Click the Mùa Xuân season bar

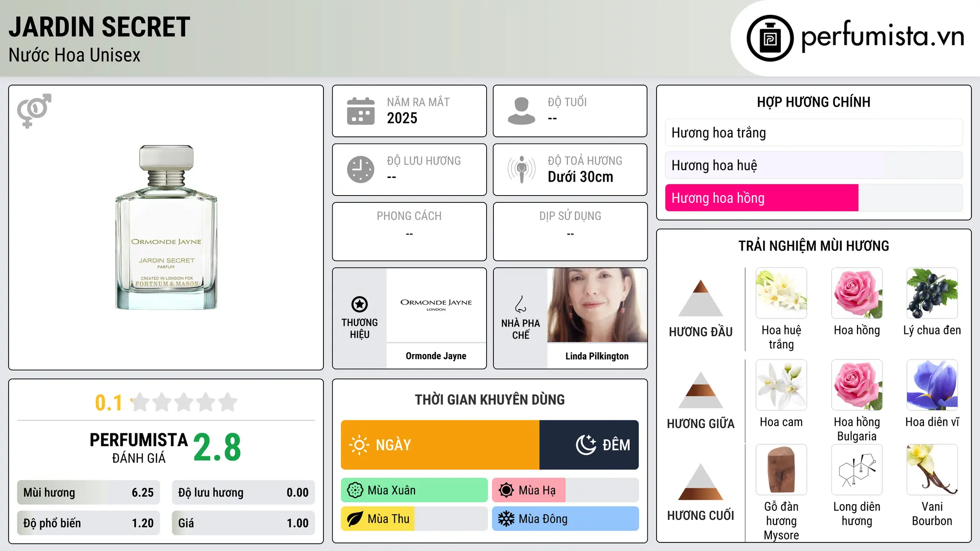tap(414, 490)
